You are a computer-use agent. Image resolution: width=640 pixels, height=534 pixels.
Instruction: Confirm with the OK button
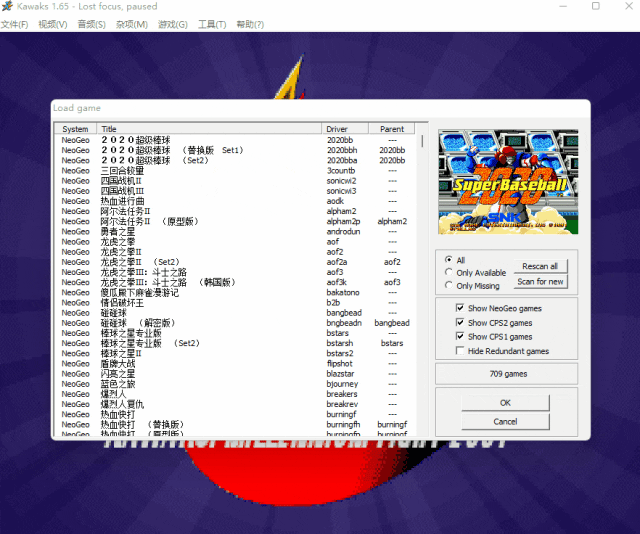point(505,403)
